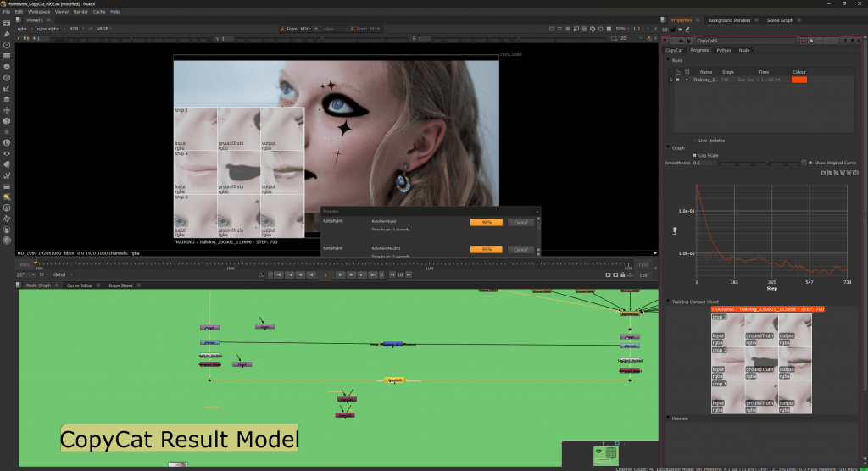
Task: Click the lock icon in Properties toolbar
Action: (672, 30)
